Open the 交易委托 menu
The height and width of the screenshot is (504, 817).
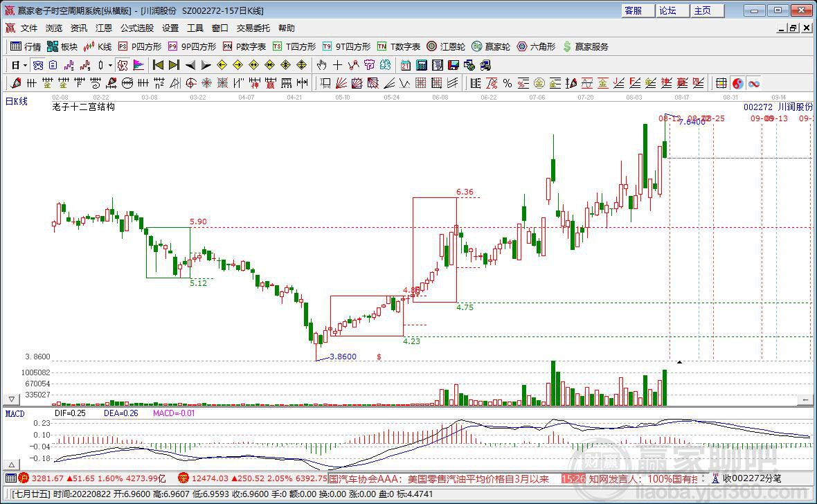(253, 28)
